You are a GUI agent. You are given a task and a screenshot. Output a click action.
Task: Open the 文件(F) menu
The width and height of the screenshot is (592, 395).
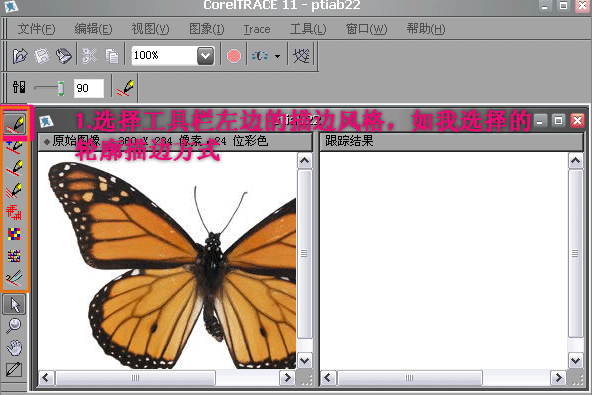pyautogui.click(x=37, y=29)
